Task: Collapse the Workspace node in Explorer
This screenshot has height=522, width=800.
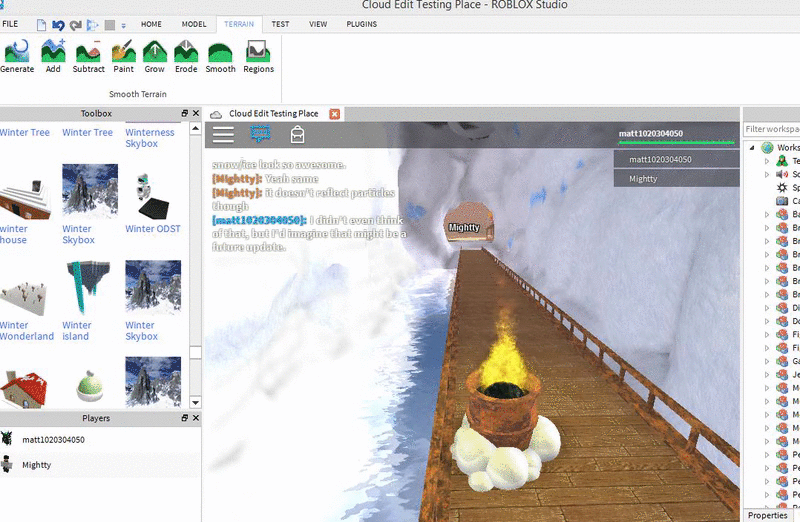Action: (752, 148)
